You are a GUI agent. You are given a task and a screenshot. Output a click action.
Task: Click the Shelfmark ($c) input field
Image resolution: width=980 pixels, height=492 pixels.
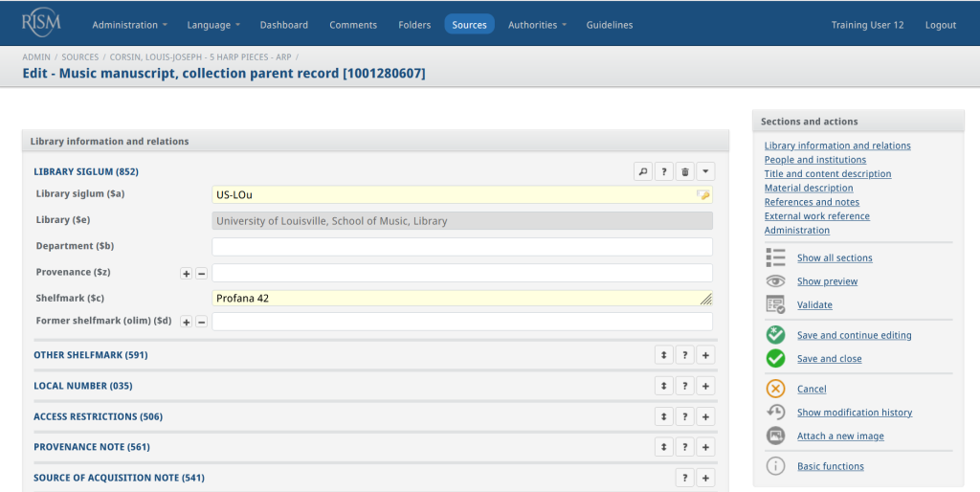[456, 299]
